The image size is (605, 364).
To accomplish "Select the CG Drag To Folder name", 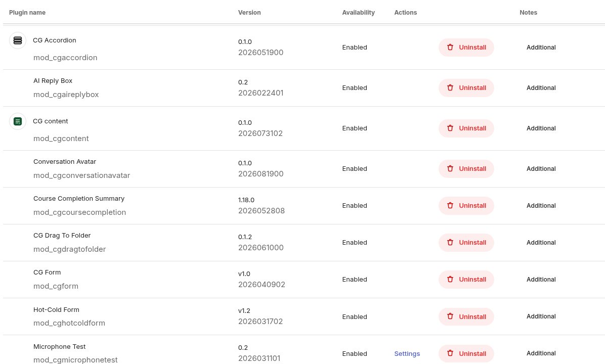I will tap(62, 235).
